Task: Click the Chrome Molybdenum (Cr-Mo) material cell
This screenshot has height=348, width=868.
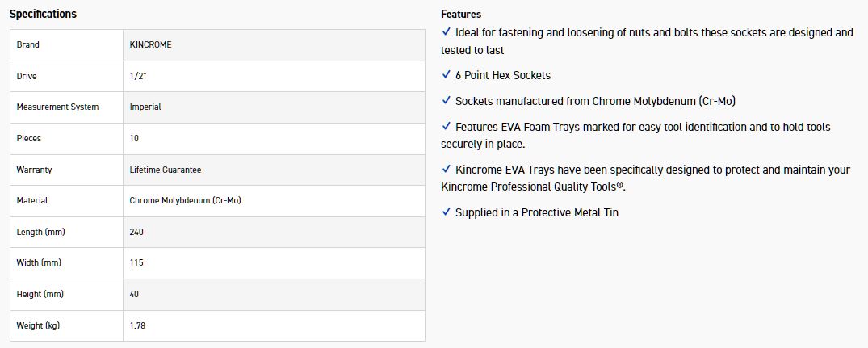Action: click(x=185, y=200)
